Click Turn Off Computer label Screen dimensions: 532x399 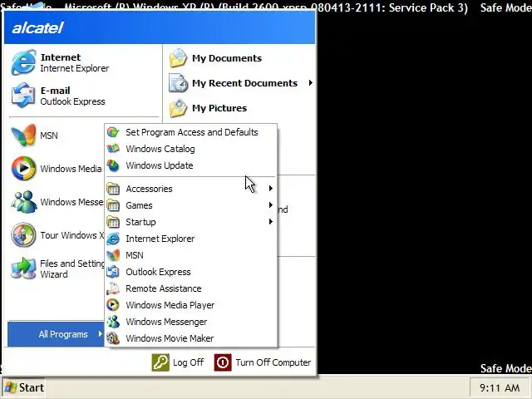pyautogui.click(x=273, y=362)
